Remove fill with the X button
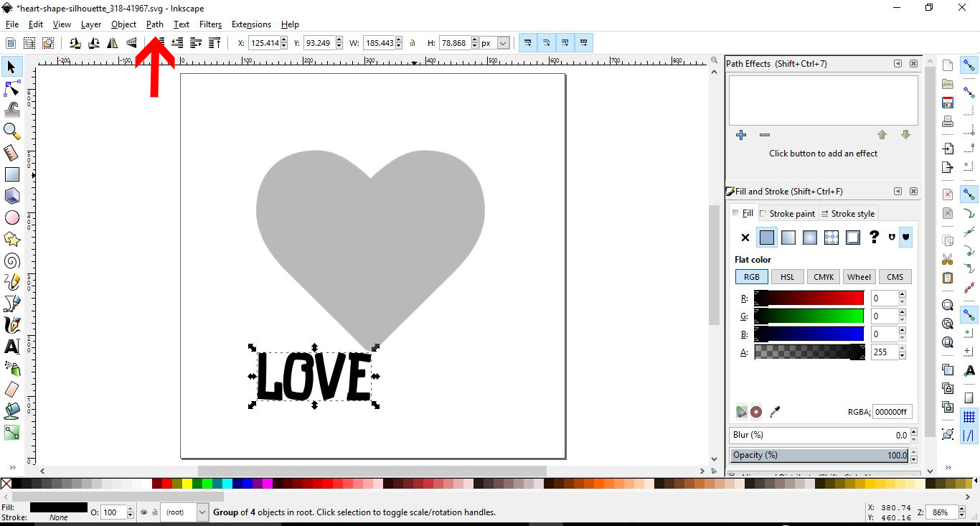The height and width of the screenshot is (526, 980). tap(745, 238)
